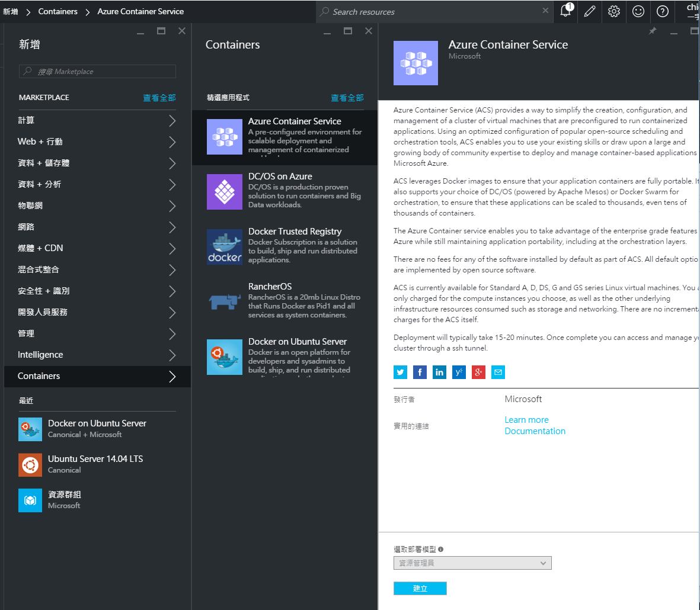Click the LinkedIn sharing icon
Screen dimensions: 700x610
click(x=439, y=372)
